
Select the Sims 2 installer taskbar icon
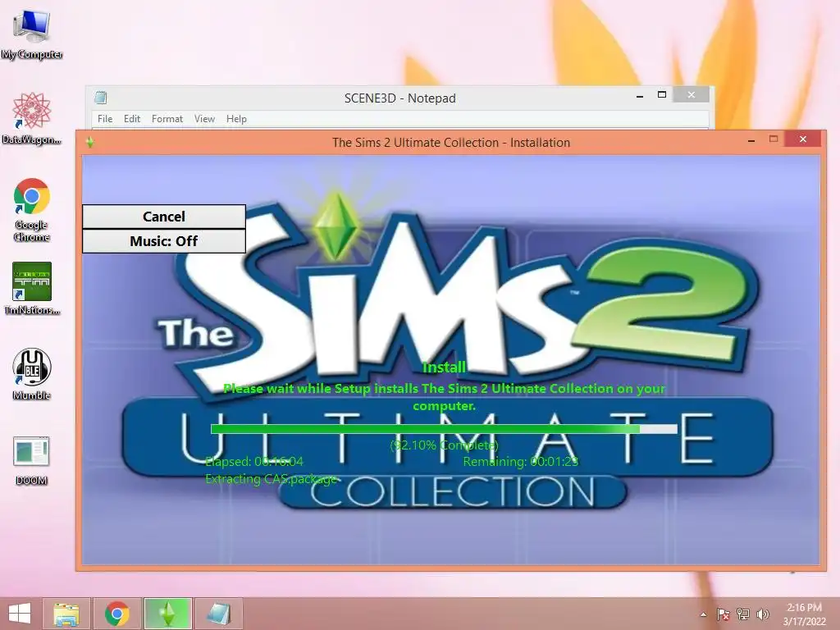click(x=167, y=614)
